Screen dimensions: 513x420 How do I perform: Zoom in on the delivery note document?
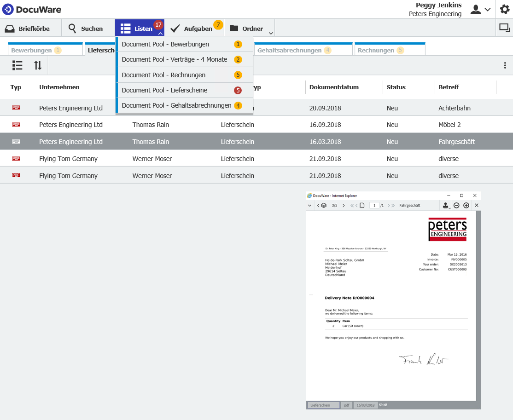[466, 205]
